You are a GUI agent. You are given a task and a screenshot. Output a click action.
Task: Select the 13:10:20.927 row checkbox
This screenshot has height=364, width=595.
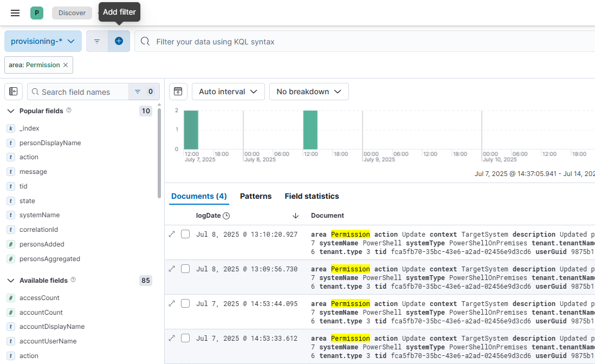point(185,234)
